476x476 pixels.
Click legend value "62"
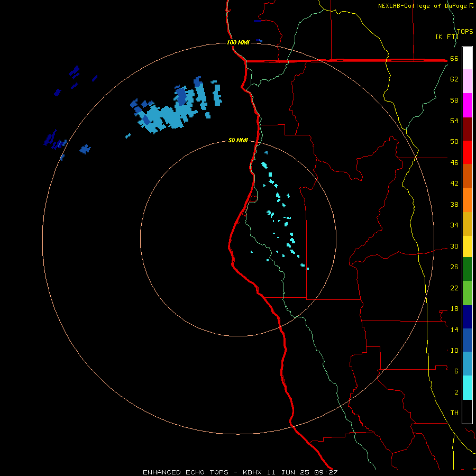tap(454, 79)
